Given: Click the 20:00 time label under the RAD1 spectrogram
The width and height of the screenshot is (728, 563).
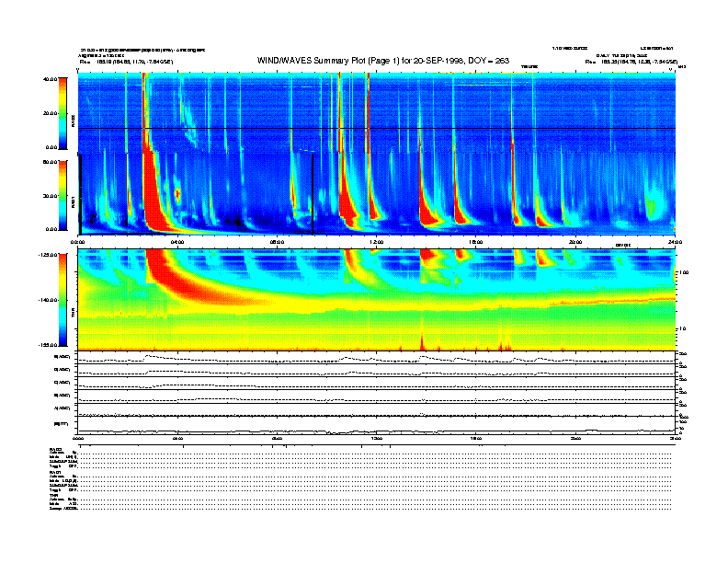Looking at the screenshot, I should pyautogui.click(x=575, y=242).
